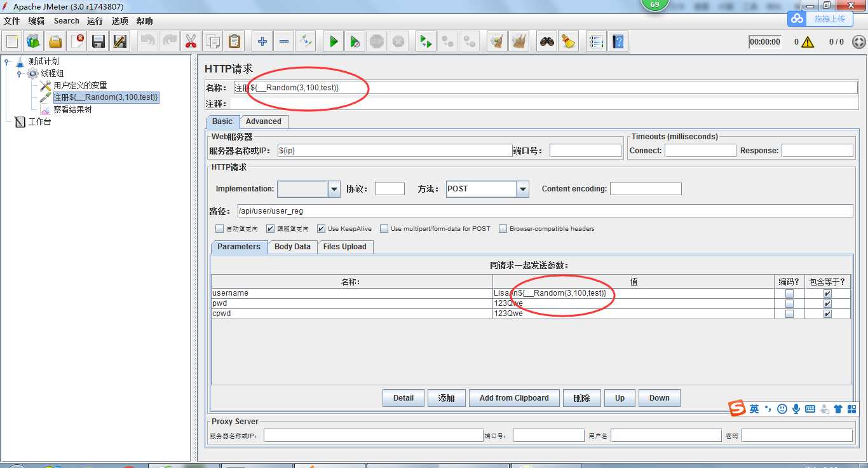The image size is (868, 468).
Task: Click the 删除 button
Action: coord(582,398)
